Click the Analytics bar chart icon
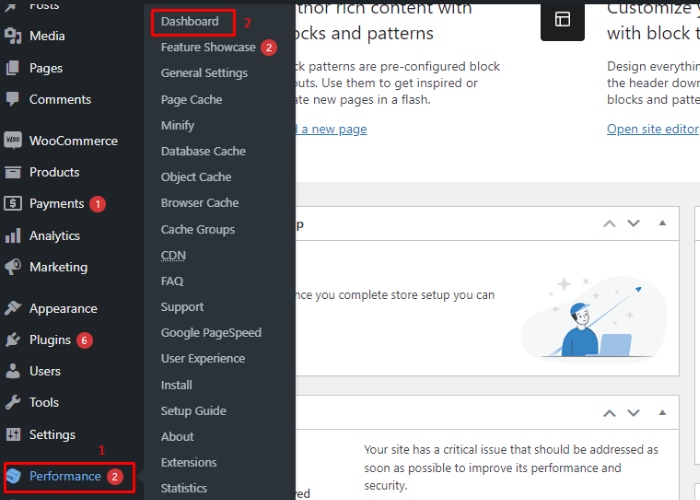The image size is (700, 500). coord(12,235)
